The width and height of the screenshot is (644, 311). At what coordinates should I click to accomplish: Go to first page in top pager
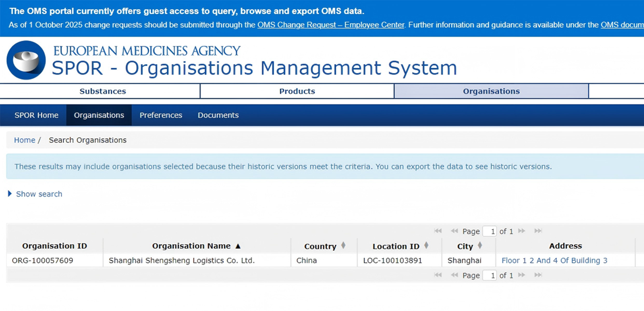click(438, 231)
